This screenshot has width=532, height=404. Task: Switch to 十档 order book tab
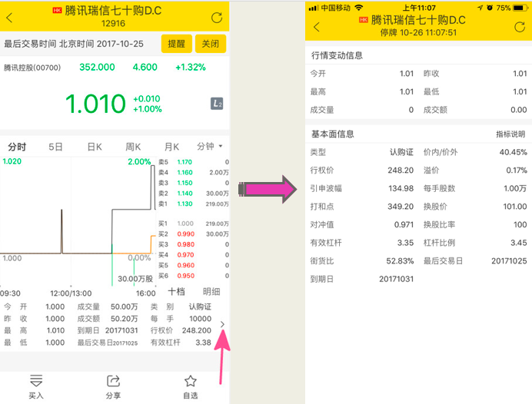pyautogui.click(x=176, y=291)
